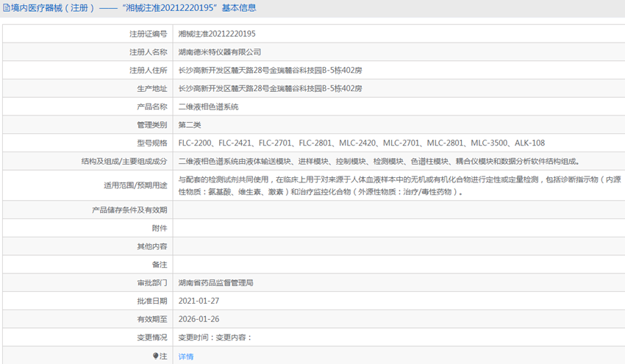Screen dimensions: 625x364
Task: Open the 详情 details link
Action: click(186, 356)
